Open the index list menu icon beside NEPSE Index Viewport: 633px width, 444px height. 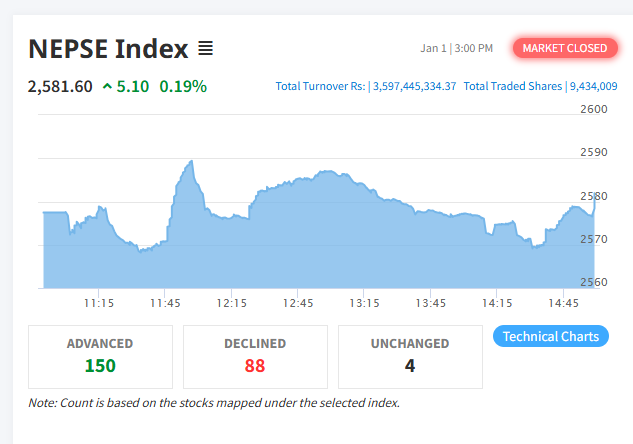(205, 48)
